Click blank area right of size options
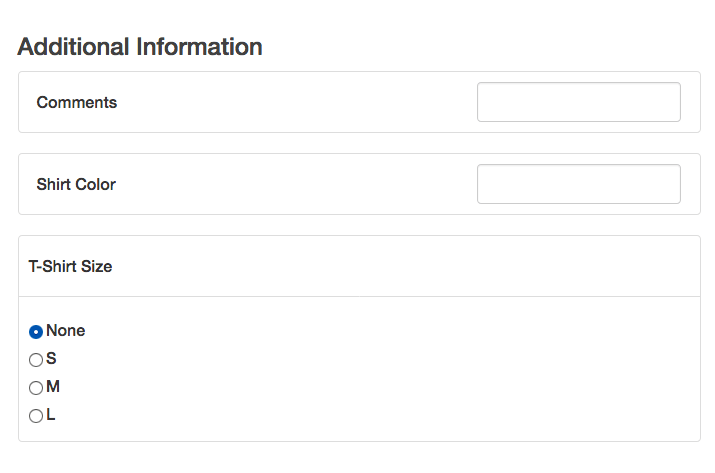 click(x=400, y=372)
